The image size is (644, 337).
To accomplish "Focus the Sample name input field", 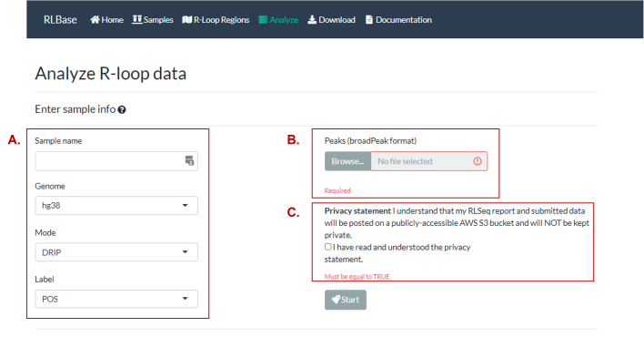I will pos(116,161).
